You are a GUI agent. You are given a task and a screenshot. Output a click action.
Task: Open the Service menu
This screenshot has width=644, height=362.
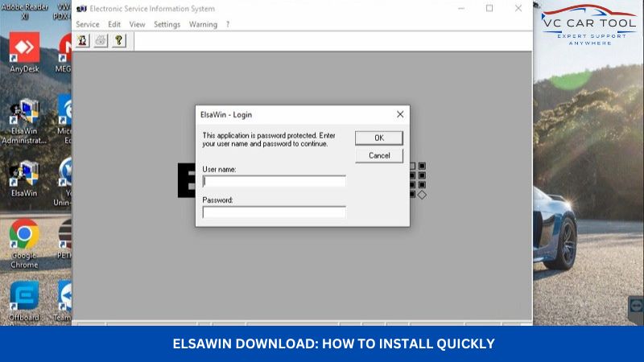(88, 25)
